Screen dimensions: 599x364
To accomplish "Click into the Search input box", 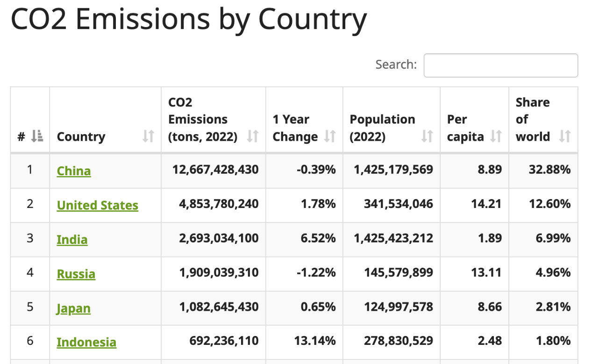I will point(500,65).
